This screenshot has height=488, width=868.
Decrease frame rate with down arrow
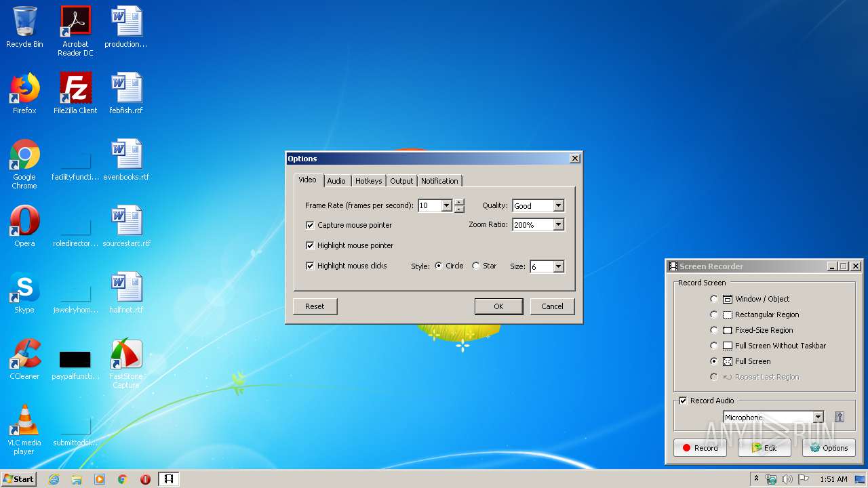tap(459, 209)
